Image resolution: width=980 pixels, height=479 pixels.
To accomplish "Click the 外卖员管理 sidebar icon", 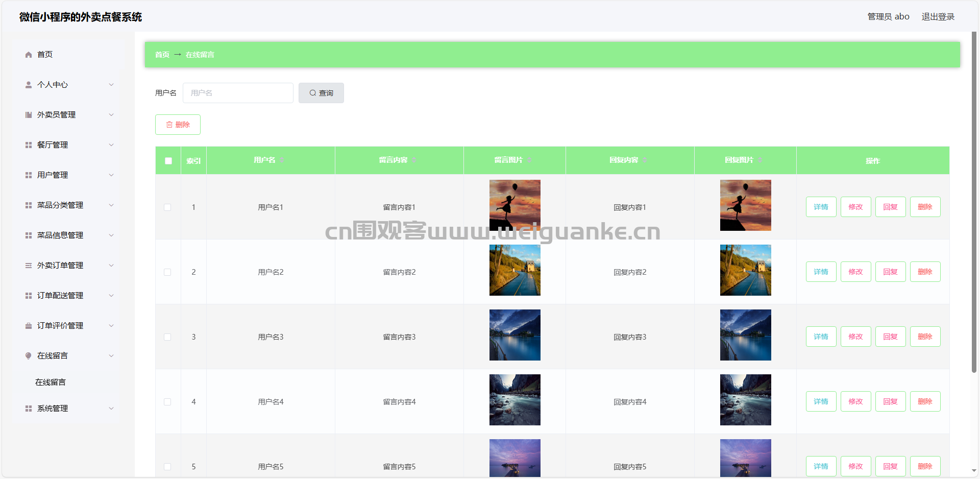I will 29,115.
